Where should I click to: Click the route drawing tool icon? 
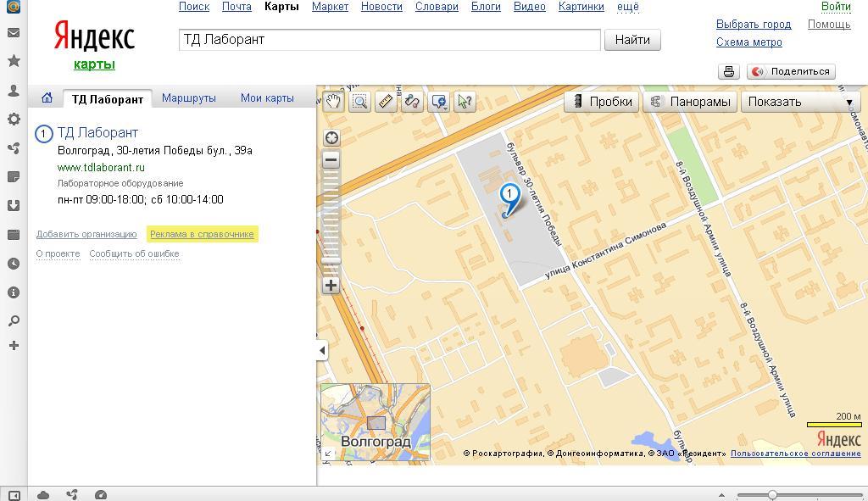tap(412, 102)
